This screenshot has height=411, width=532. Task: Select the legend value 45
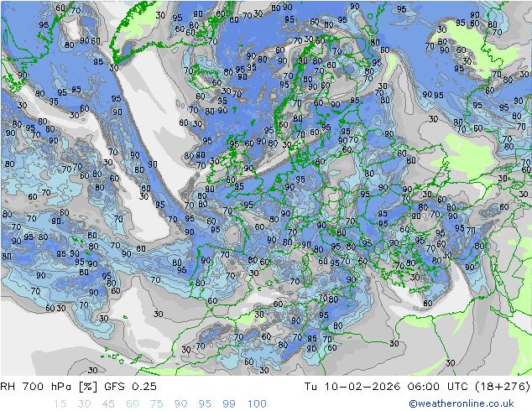pos(108,404)
